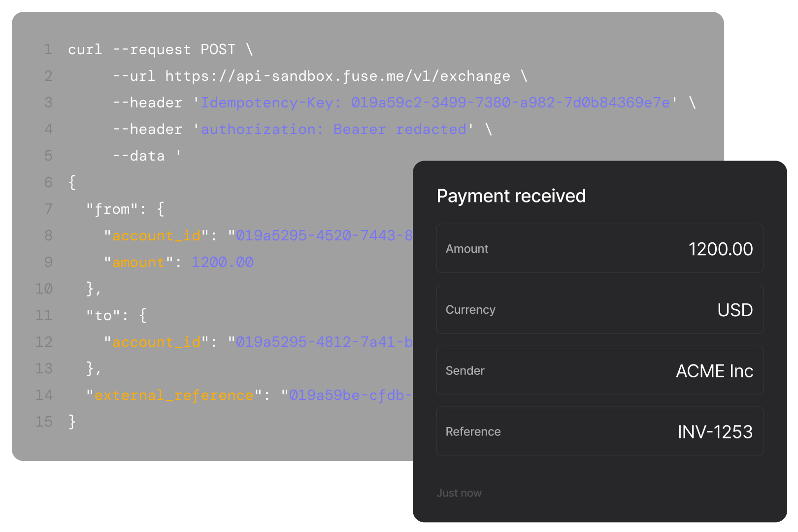Click the Just now timestamp

click(x=459, y=493)
